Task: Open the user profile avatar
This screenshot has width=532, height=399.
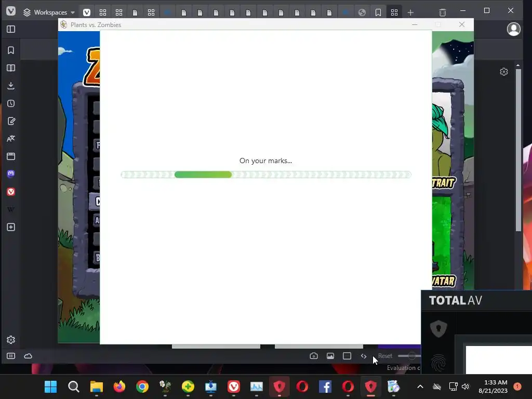Action: tap(514, 29)
